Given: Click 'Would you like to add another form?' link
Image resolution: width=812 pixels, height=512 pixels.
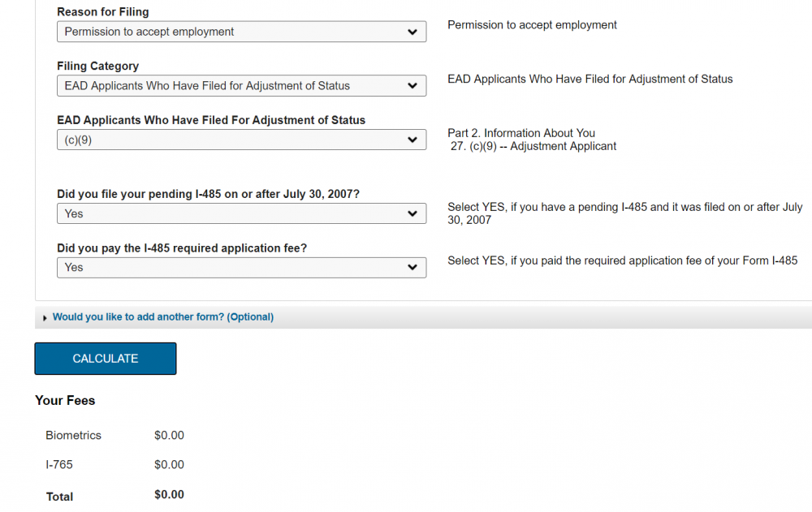Looking at the screenshot, I should (x=162, y=317).
